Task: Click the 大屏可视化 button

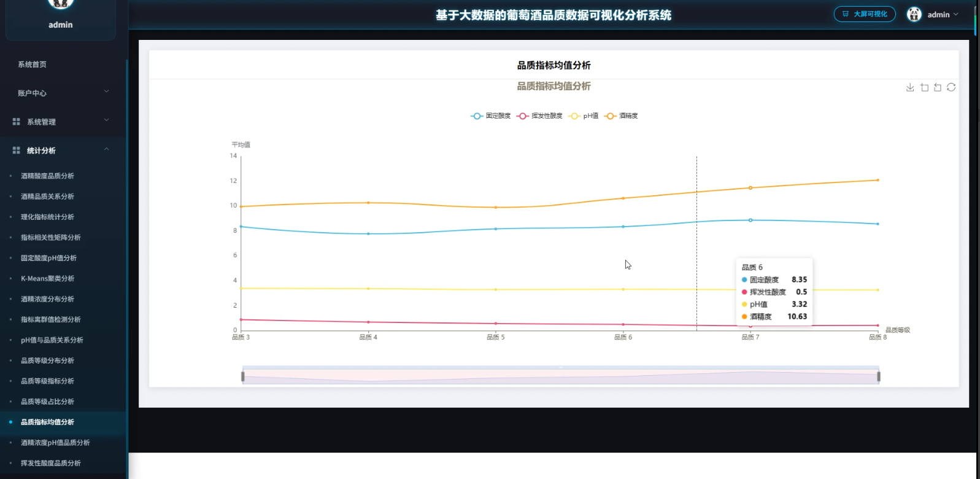Action: tap(865, 14)
